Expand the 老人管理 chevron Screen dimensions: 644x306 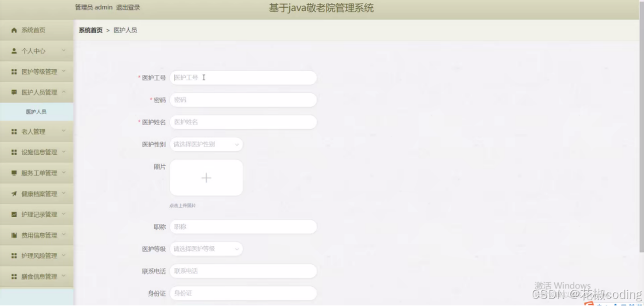coord(63,131)
